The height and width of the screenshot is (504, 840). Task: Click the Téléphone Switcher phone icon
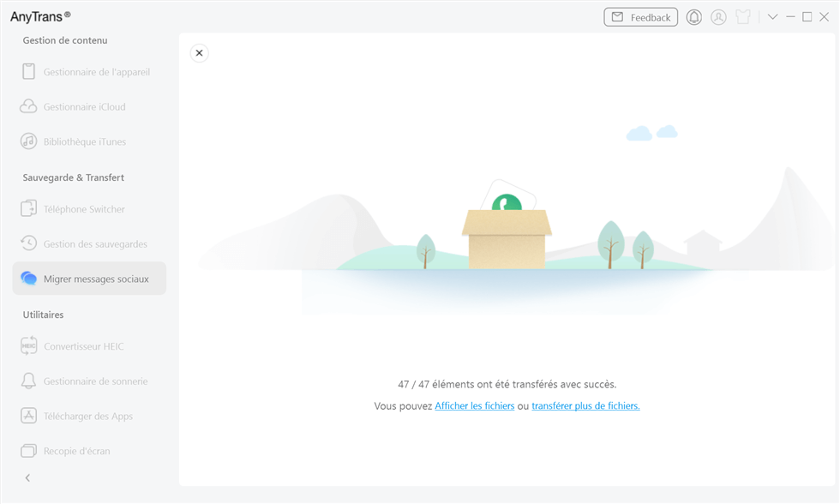pyautogui.click(x=28, y=209)
